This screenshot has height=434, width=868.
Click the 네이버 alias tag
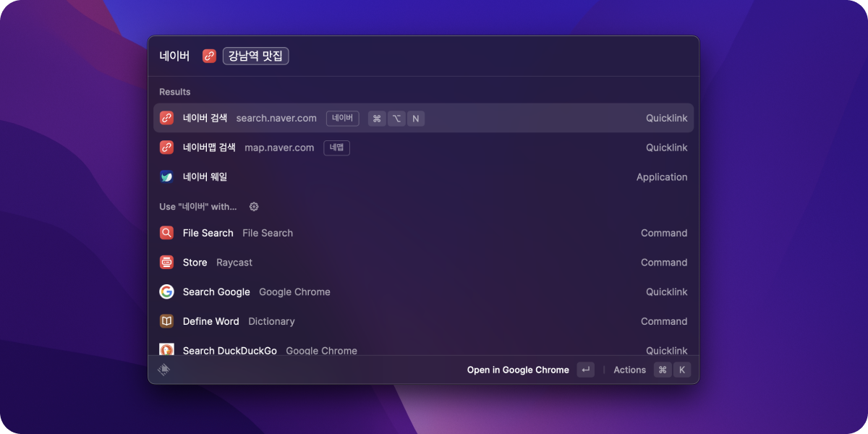[x=342, y=118]
